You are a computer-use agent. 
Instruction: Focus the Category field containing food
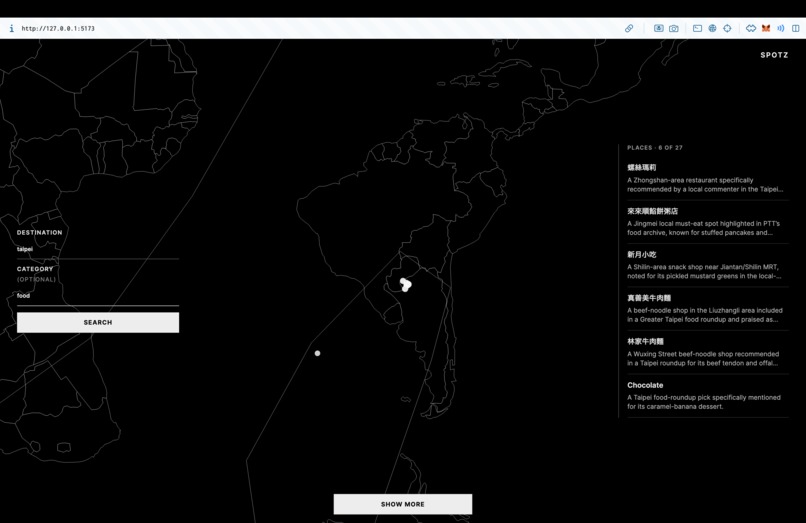tap(98, 296)
